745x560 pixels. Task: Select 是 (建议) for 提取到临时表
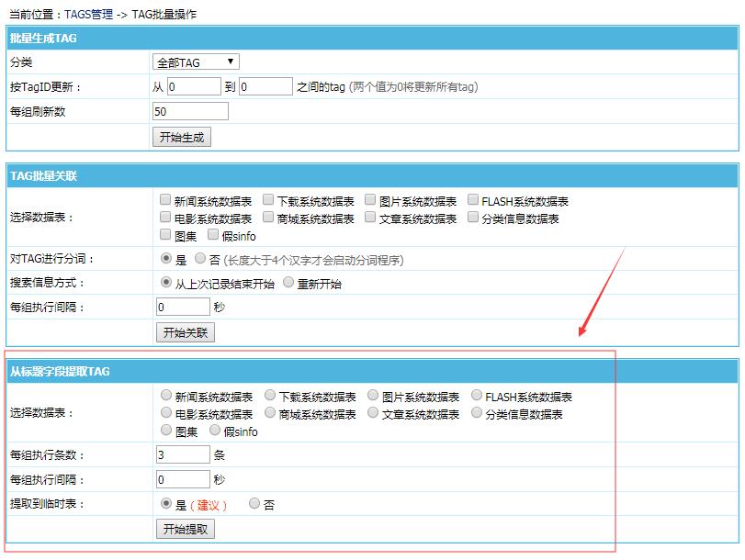[166, 503]
